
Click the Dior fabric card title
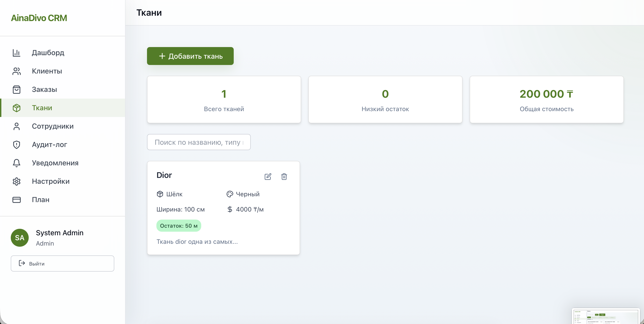164,175
